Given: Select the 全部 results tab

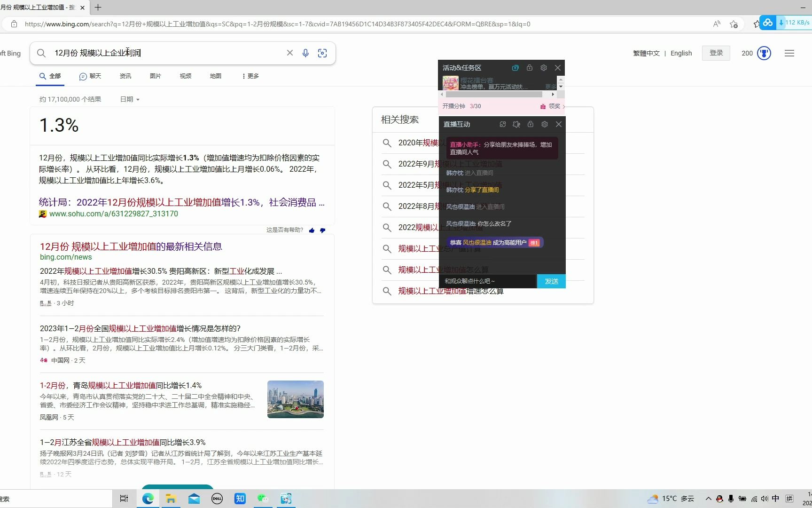Looking at the screenshot, I should (50, 76).
